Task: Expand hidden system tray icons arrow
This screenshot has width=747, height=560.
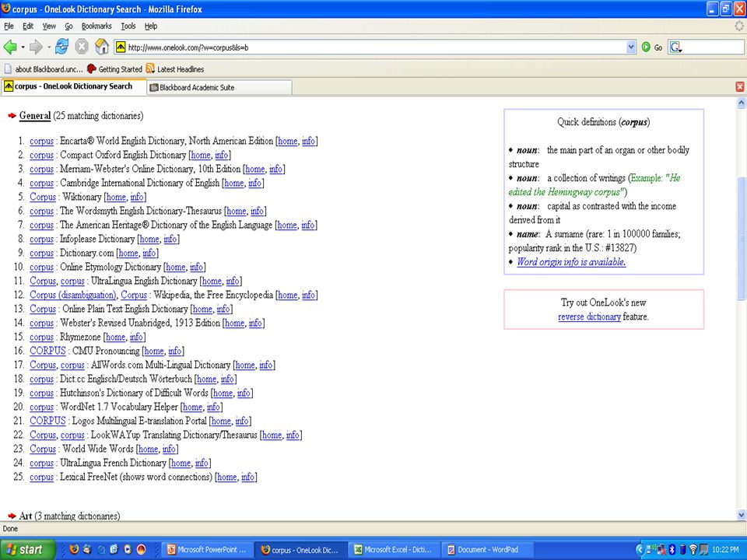Action: 640,550
